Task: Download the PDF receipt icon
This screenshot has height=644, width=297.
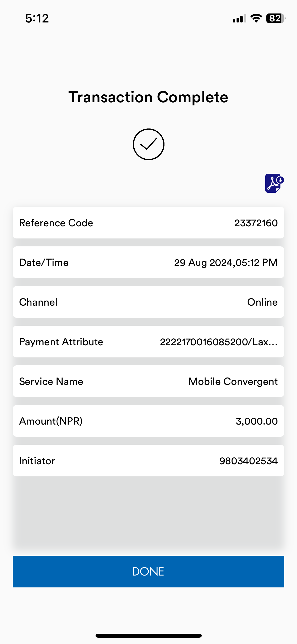Action: coord(274,183)
